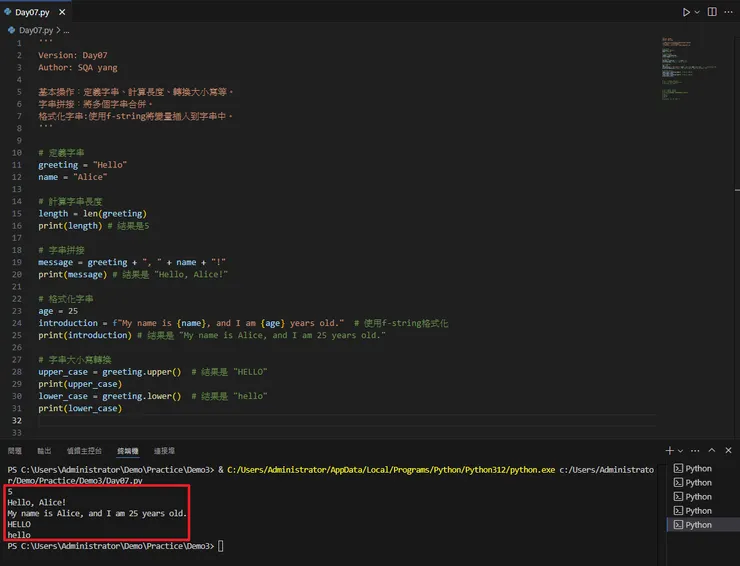Screen dimensions: 740x566
Task: Click the 'Version: Day07' docstring line
Action: coord(73,55)
